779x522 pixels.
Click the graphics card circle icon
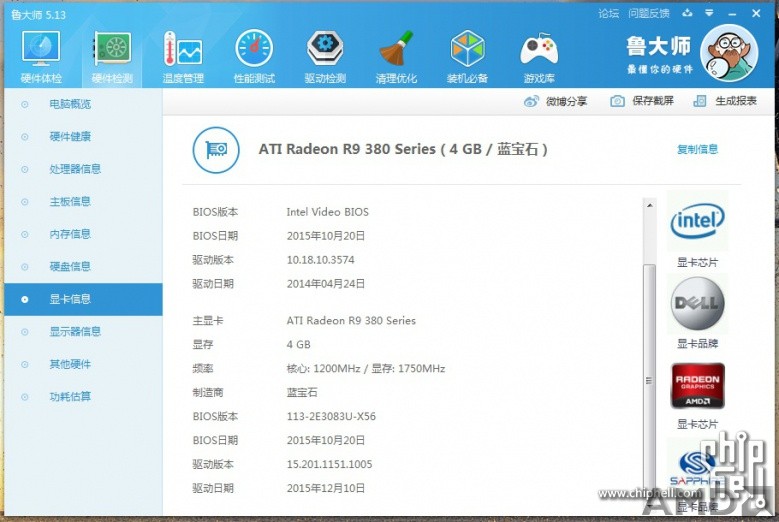point(216,149)
